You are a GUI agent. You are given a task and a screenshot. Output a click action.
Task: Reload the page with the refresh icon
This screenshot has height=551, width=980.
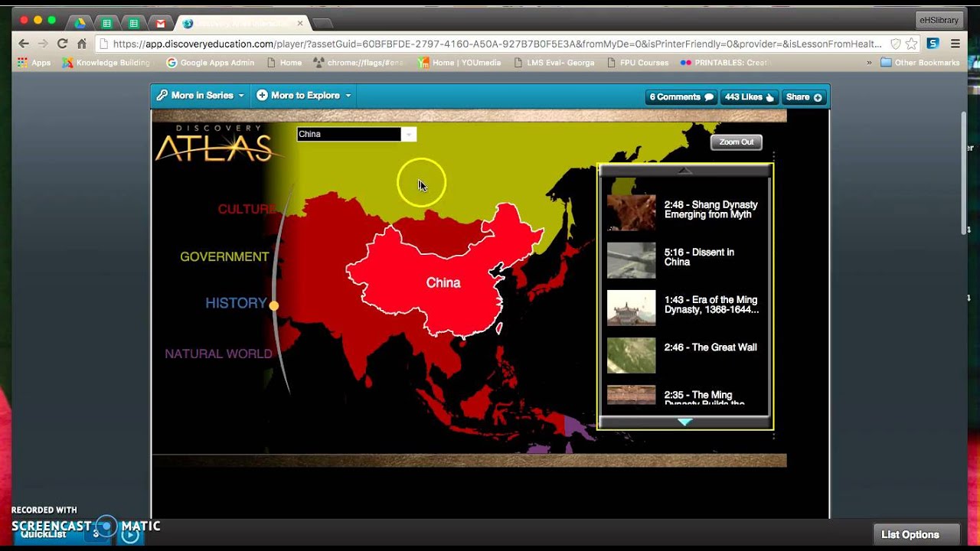62,44
